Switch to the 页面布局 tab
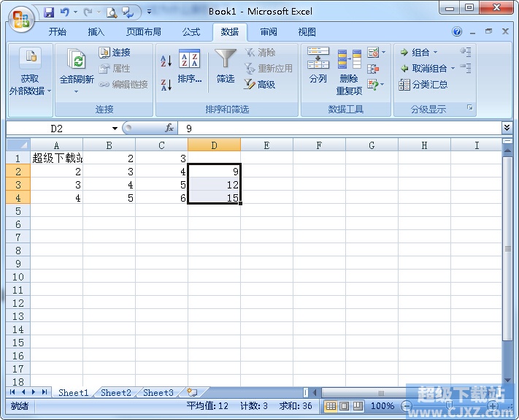The height and width of the screenshot is (420, 519). click(x=144, y=32)
